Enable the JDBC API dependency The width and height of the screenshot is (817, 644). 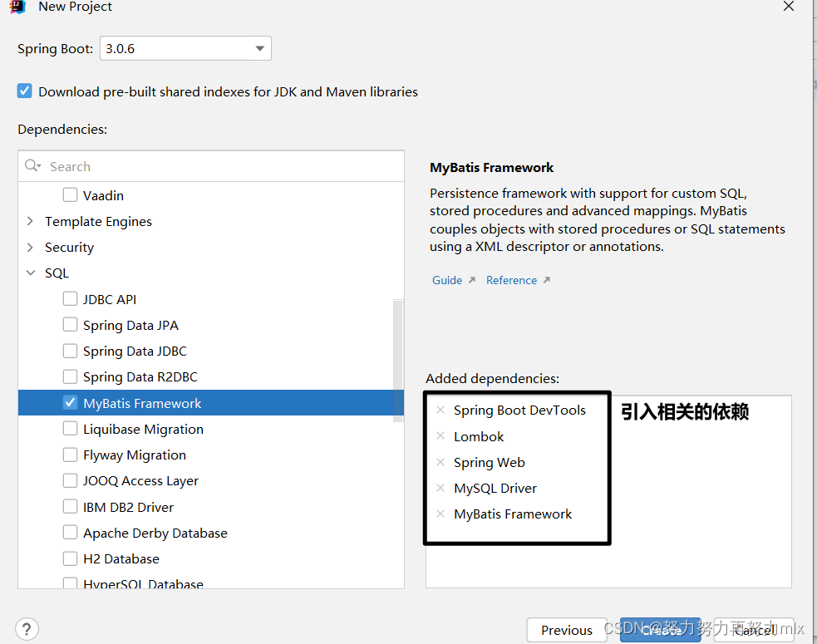70,298
